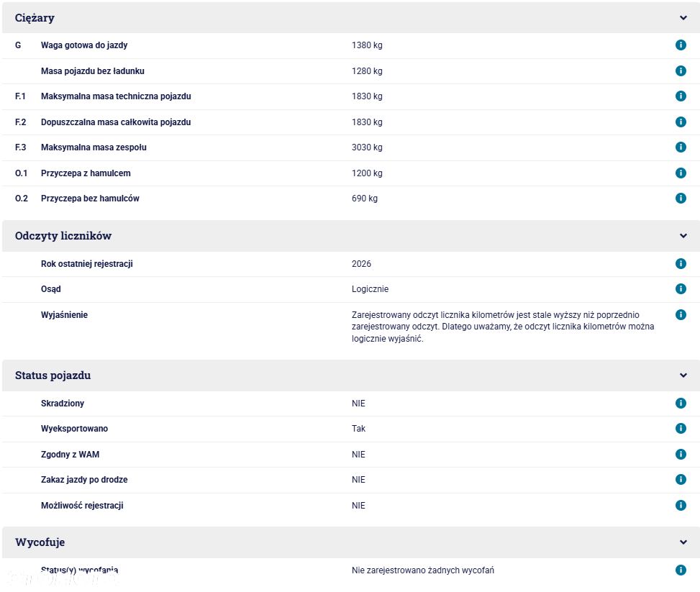
Task: Show info for Zakaz jazdy po drodze
Action: pos(681,480)
